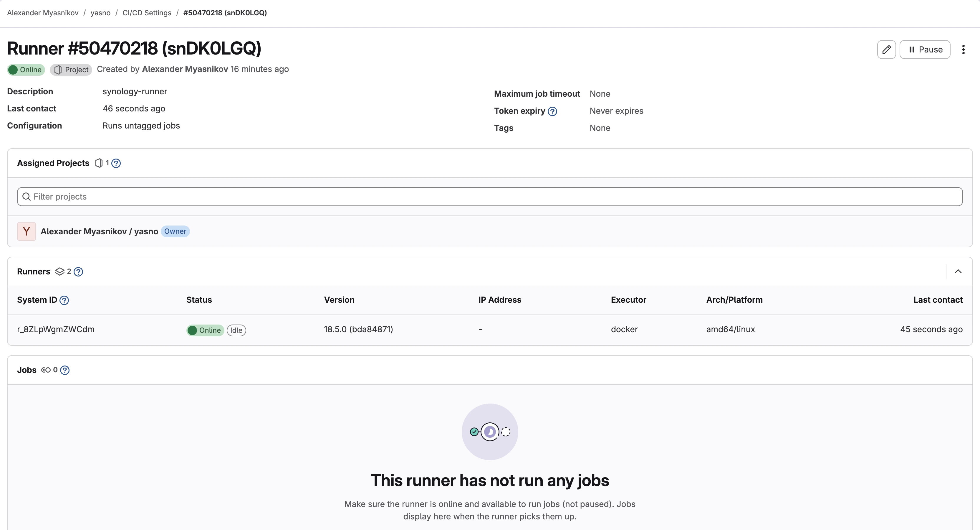The width and height of the screenshot is (980, 530).
Task: Collapse the Runners section chevron
Action: coord(958,271)
